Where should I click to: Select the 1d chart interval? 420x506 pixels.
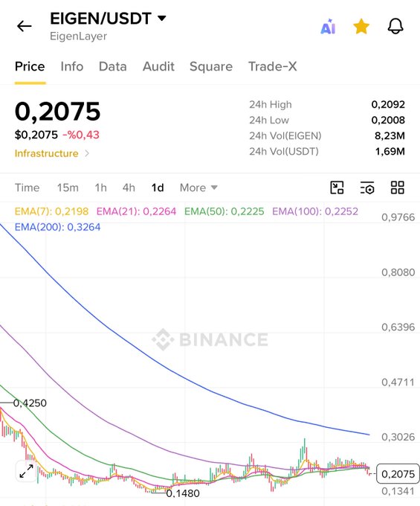tap(158, 188)
